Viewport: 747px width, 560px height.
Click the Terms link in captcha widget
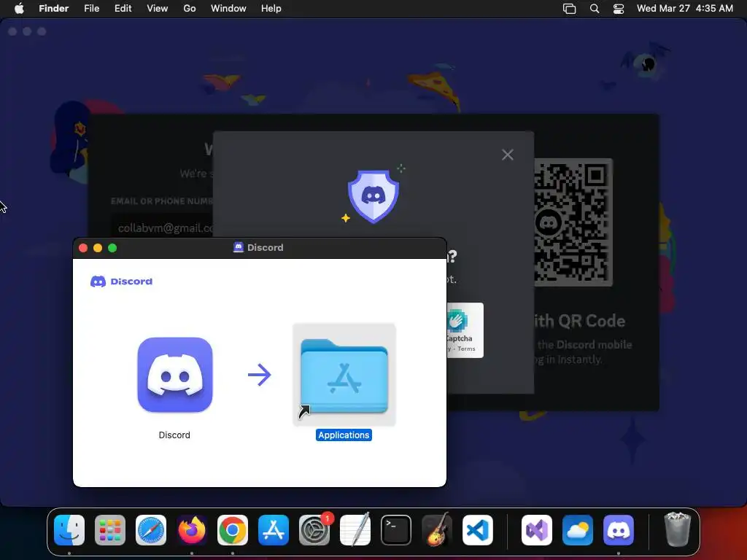(466, 349)
